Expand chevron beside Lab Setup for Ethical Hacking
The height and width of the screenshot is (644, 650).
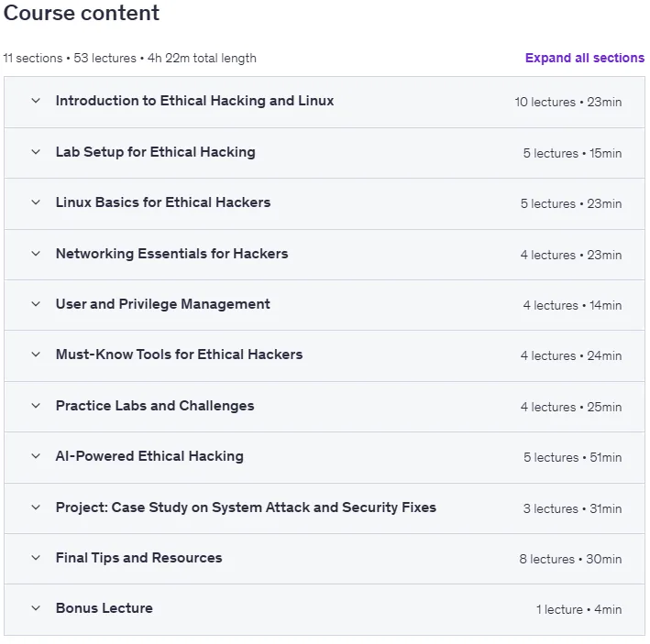[36, 152]
